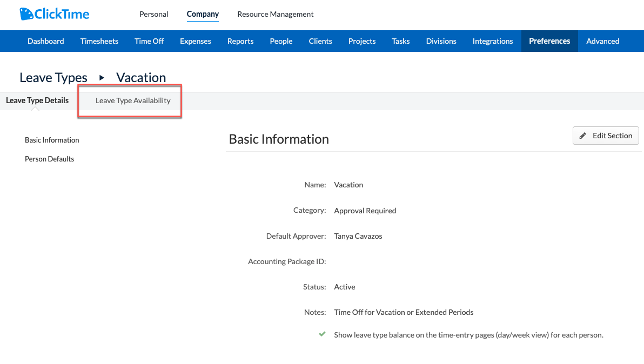
Task: Click the Notes label
Action: 314,312
